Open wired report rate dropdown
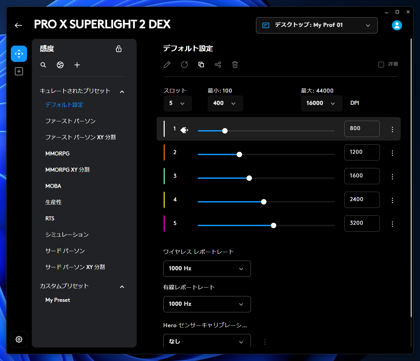The image size is (420, 361). [x=207, y=304]
